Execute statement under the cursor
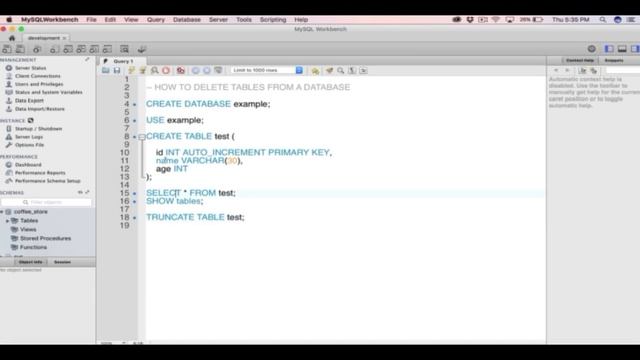The height and width of the screenshot is (360, 640). pyautogui.click(x=142, y=71)
